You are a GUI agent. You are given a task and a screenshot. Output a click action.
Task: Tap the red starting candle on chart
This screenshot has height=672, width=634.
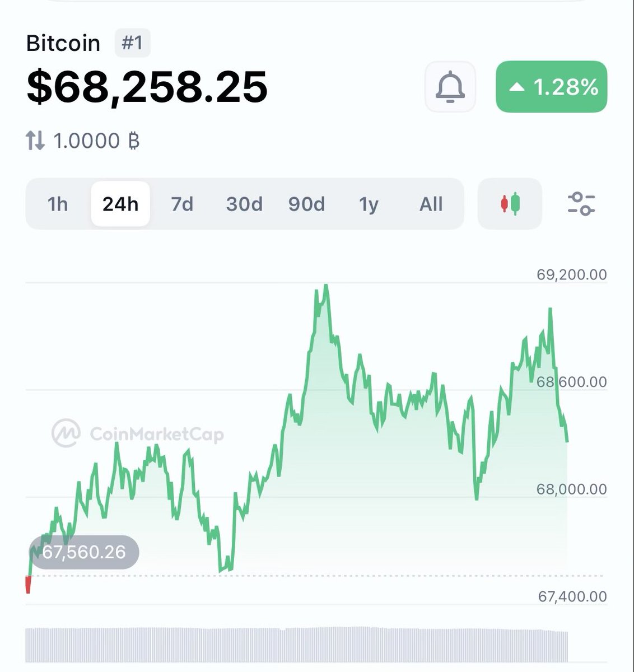click(28, 585)
